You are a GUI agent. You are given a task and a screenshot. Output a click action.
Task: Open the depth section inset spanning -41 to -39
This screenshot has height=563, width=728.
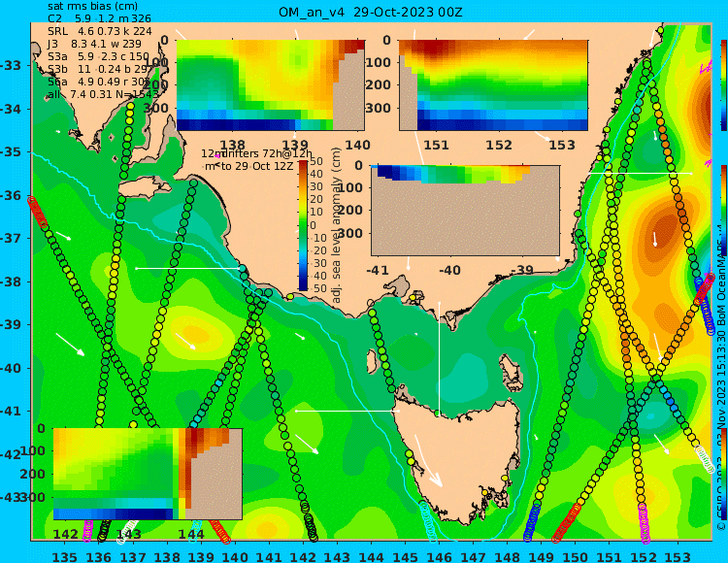(x=465, y=211)
